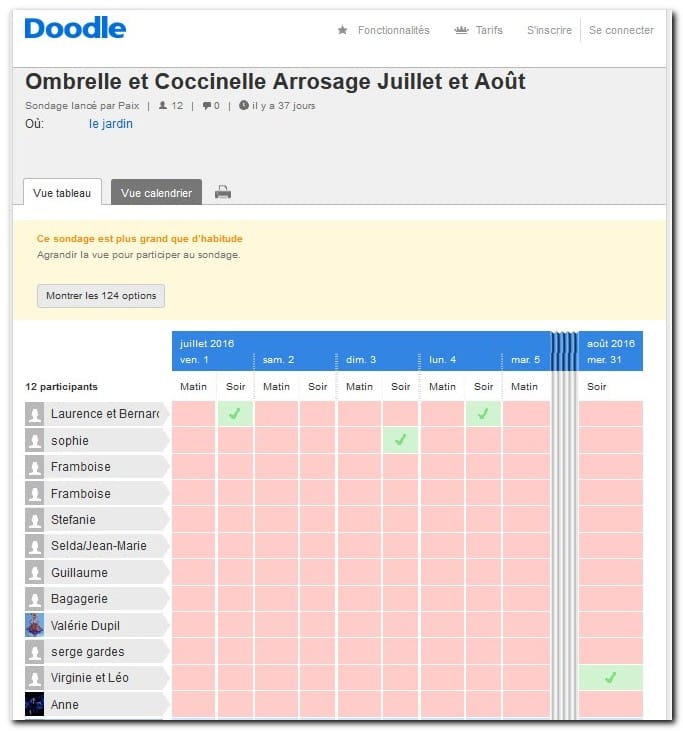Click the juillet 2016 month header
The height and width of the screenshot is (731, 683).
click(x=207, y=344)
